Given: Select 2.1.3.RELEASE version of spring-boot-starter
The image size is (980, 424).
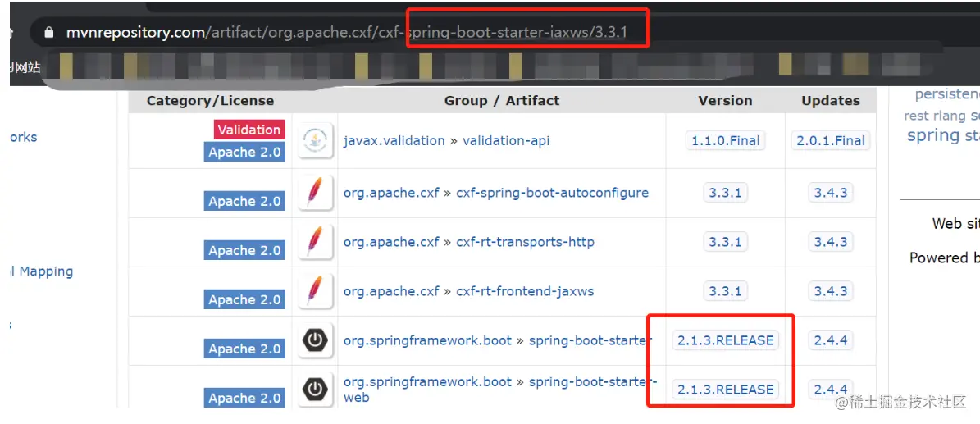Looking at the screenshot, I should pos(726,341).
